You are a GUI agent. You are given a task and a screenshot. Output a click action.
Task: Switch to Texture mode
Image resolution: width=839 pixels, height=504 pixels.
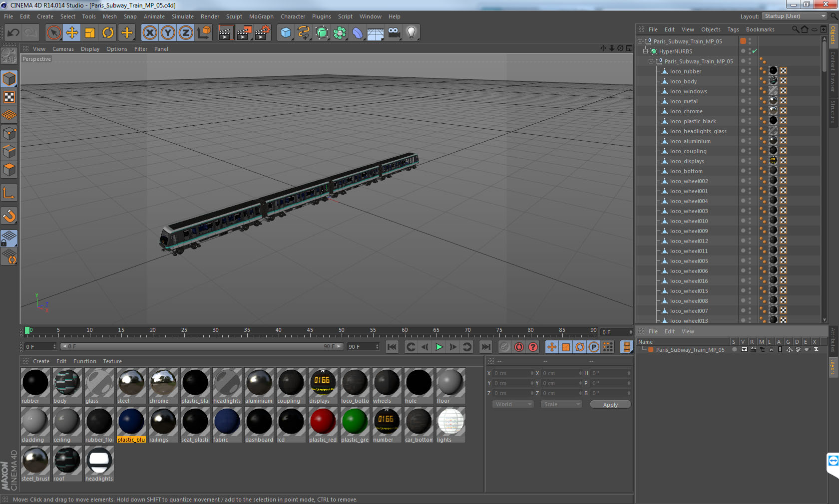tap(9, 97)
